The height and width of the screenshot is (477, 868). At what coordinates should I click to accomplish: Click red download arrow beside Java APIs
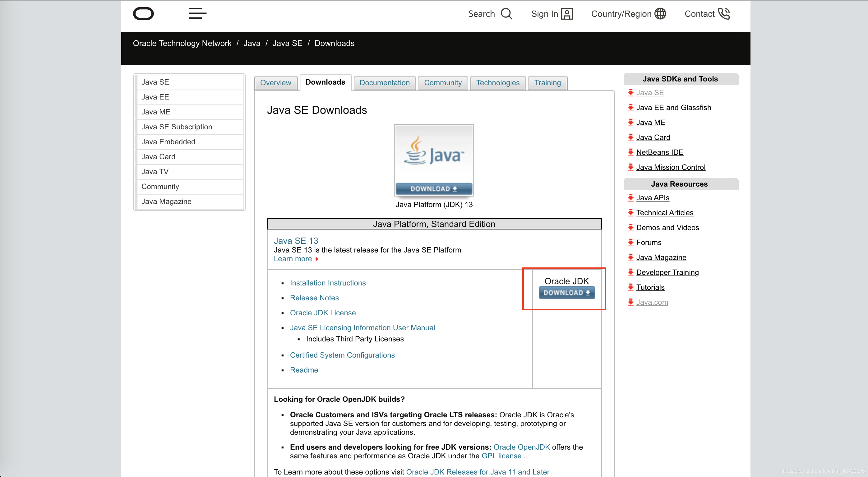[630, 197]
